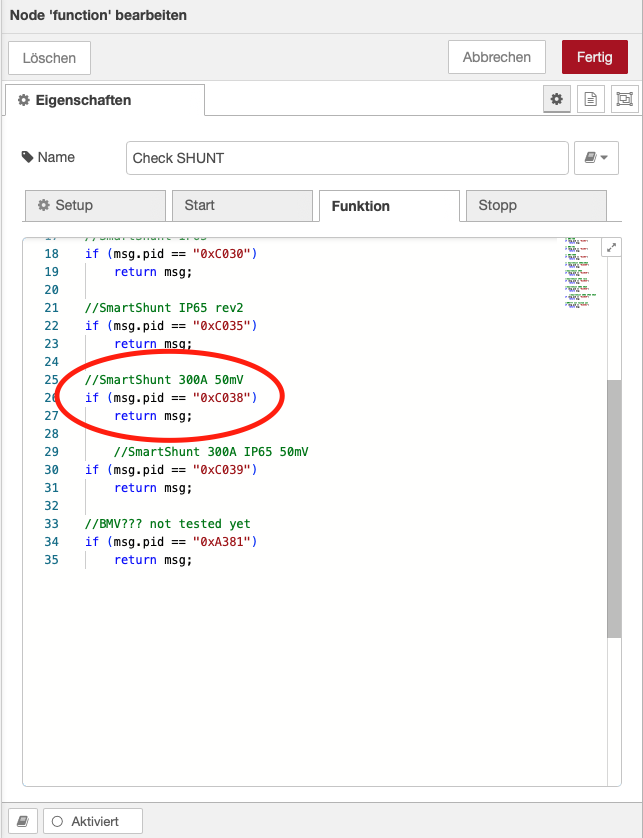
Task: Open the Stopp tab
Action: (535, 205)
